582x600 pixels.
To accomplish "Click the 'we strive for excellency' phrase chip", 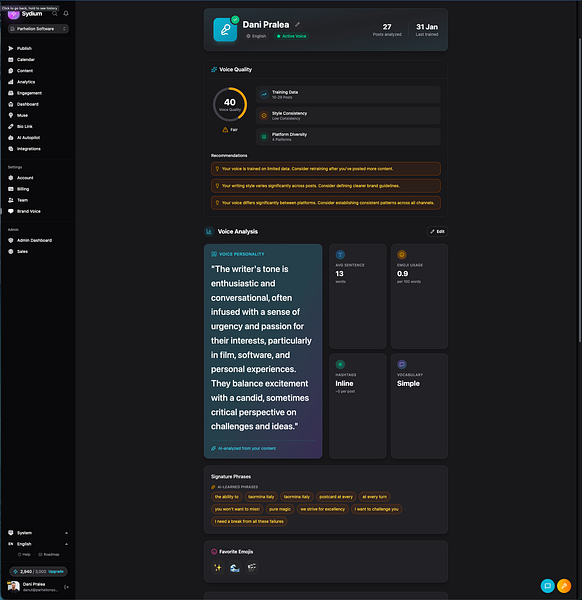I will point(323,509).
